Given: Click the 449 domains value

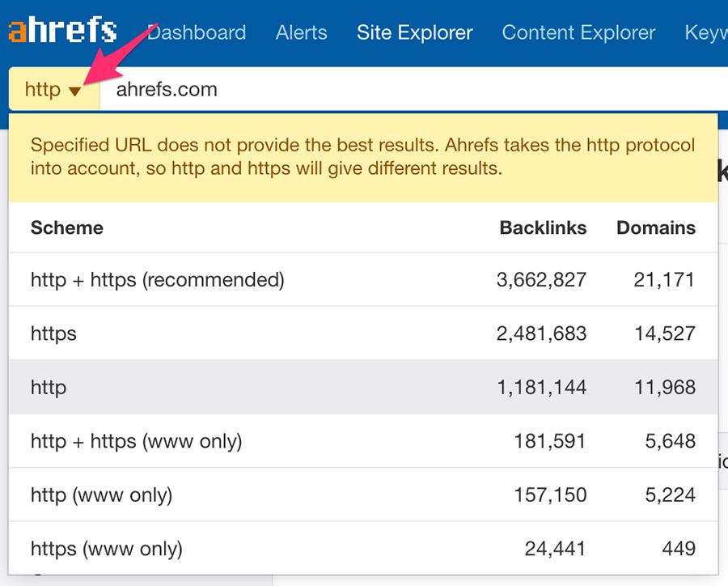Looking at the screenshot, I should pyautogui.click(x=678, y=549).
